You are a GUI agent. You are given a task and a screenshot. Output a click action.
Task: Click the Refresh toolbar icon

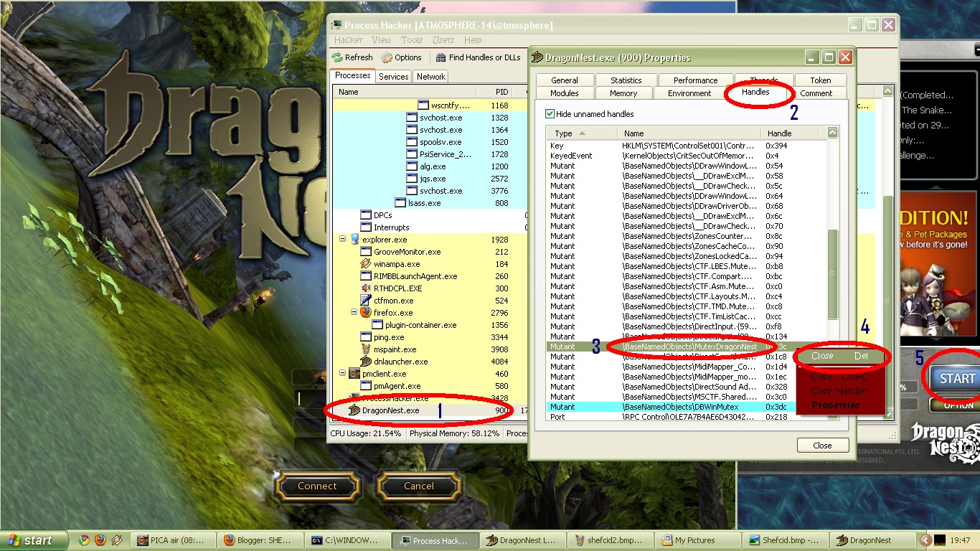(x=337, y=57)
